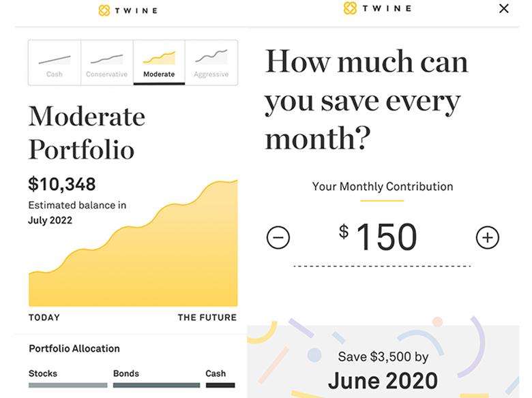
Task: Click the Bonds allocation bar
Action: click(x=156, y=385)
